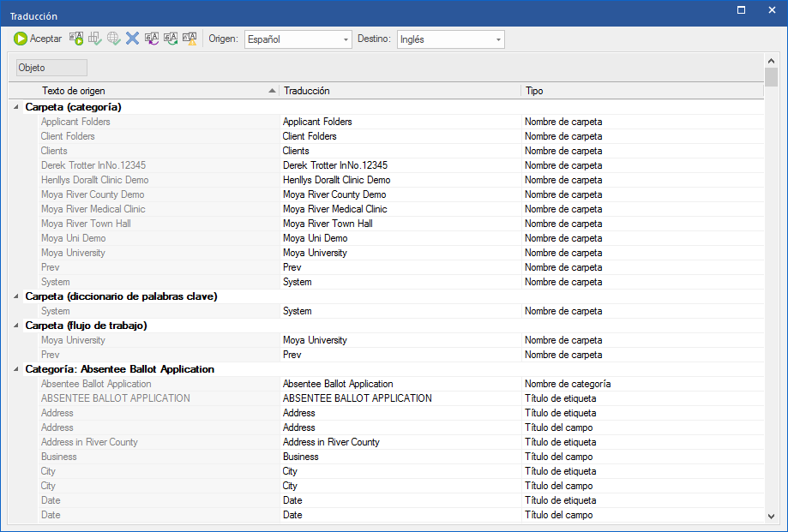Click the Objeto grouping box
Image resolution: width=788 pixels, height=532 pixels.
pyautogui.click(x=51, y=68)
